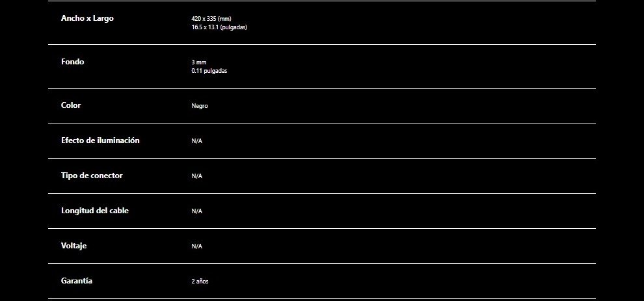Click the divider line below Garantía row

click(x=322, y=298)
